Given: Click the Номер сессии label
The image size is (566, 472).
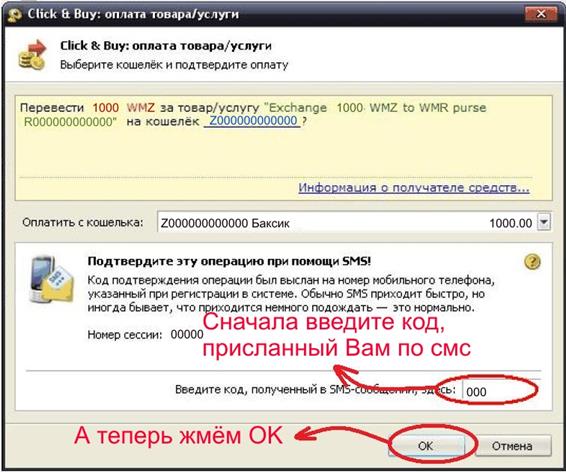Looking at the screenshot, I should 125,335.
